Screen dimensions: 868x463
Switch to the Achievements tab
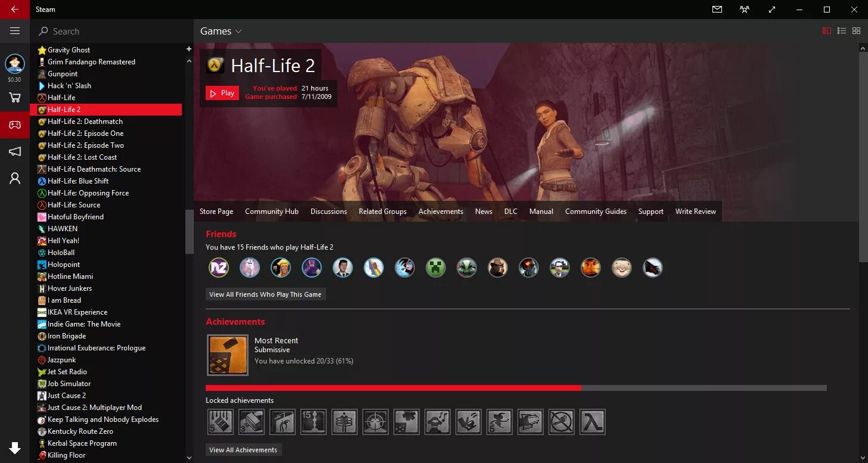[441, 211]
